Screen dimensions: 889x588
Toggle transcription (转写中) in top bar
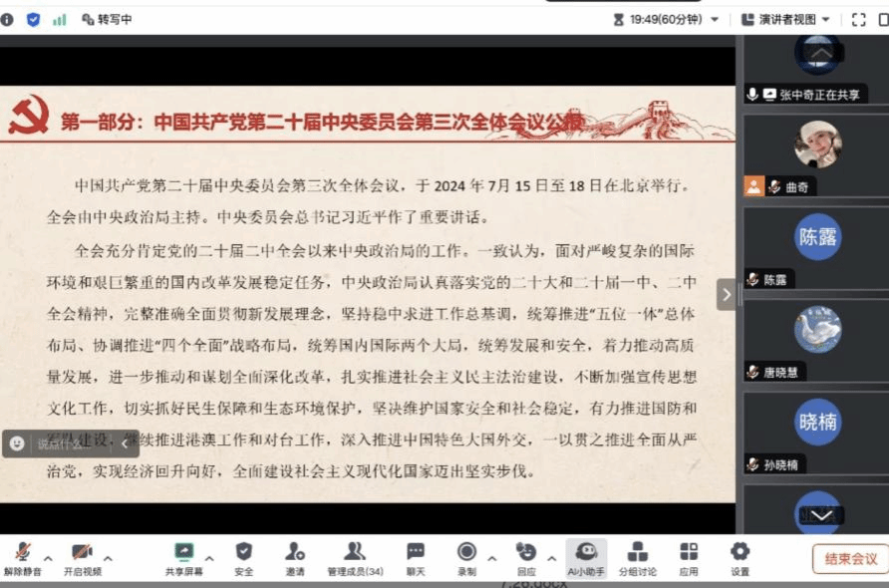(107, 19)
